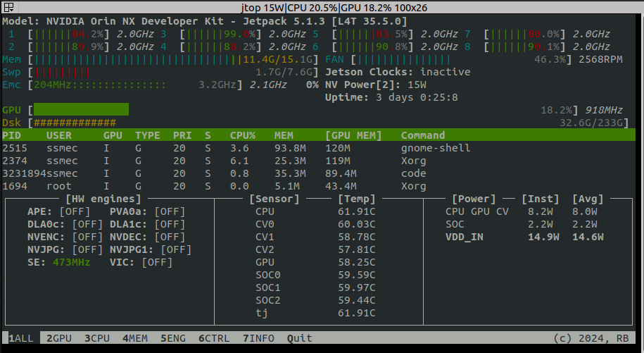Click the 14.9W instantaneous power value
Screen dimensions: 644x353
[x=543, y=237]
